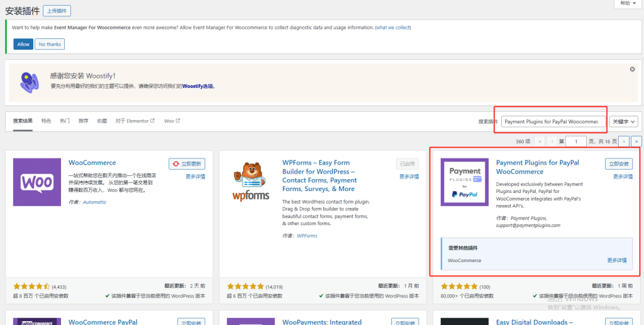Click the 上传插件 upload button
This screenshot has width=644, height=325.
click(57, 11)
